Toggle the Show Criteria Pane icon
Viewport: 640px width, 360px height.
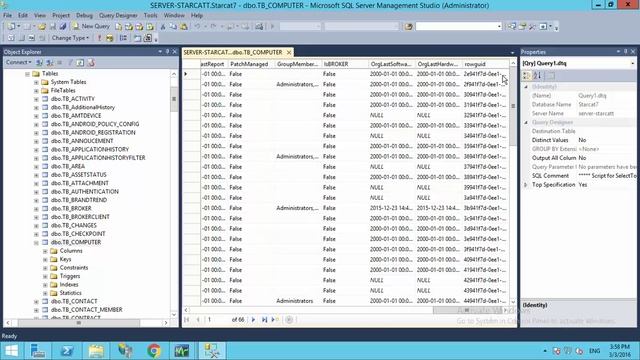click(x=22, y=38)
